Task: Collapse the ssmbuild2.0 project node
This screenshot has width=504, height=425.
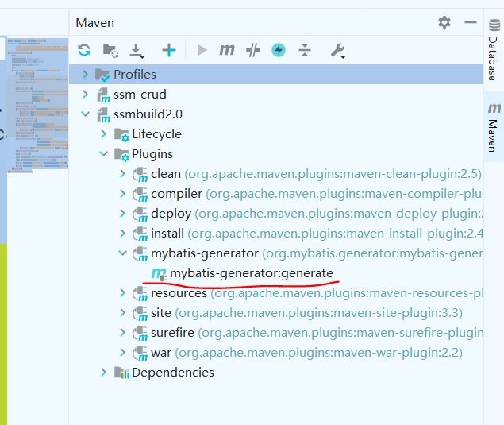Action: (85, 114)
